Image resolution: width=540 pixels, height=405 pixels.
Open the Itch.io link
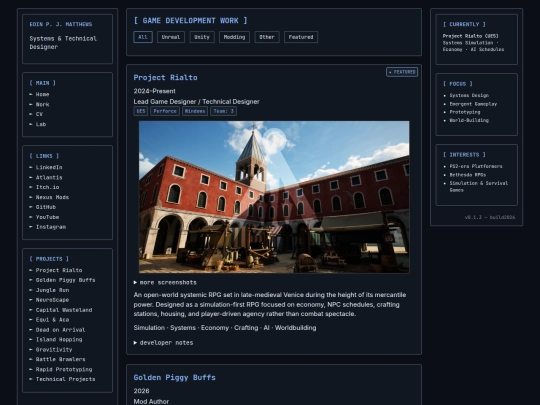(48, 187)
